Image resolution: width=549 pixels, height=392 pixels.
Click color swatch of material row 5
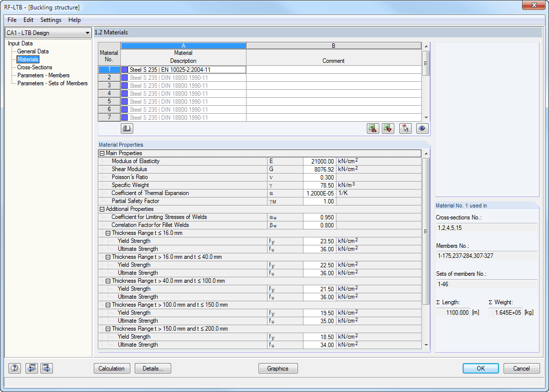pyautogui.click(x=125, y=102)
